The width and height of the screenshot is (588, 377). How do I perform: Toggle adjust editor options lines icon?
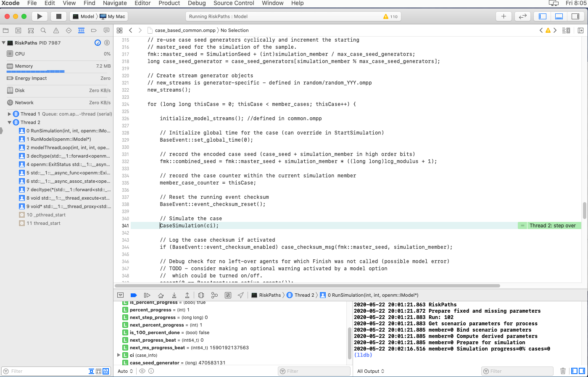pos(566,30)
